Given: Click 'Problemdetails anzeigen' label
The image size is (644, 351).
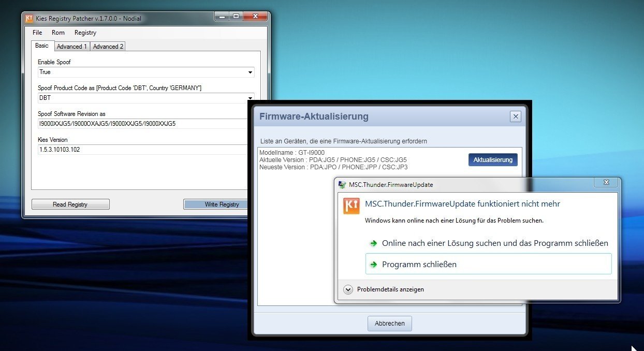Looking at the screenshot, I should [x=390, y=289].
